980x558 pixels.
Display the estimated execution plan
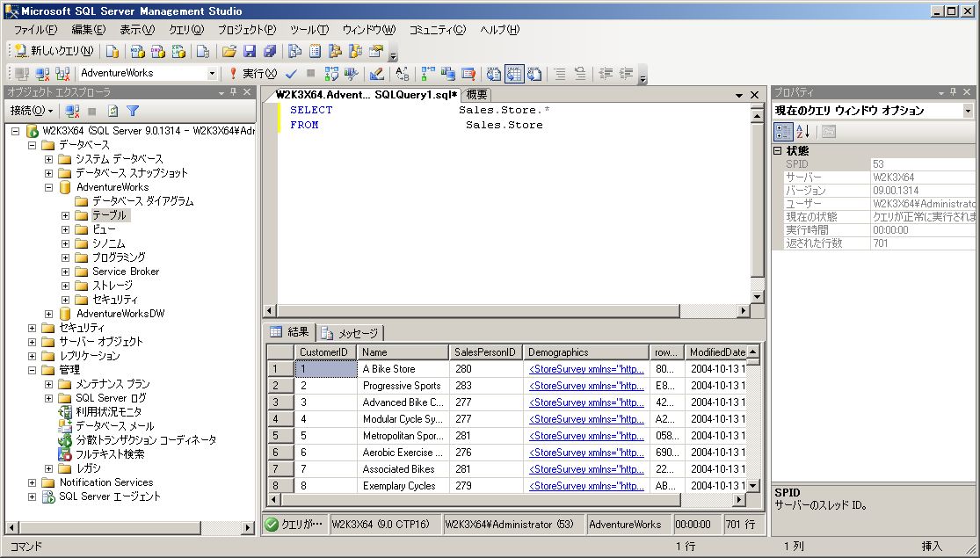click(331, 74)
